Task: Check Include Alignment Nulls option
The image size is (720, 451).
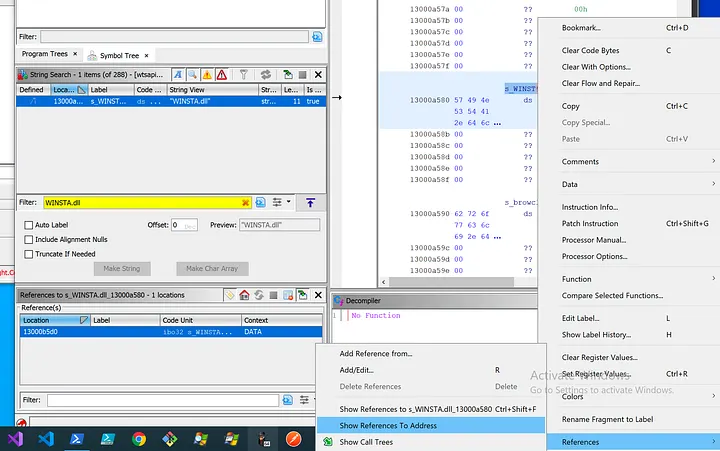Action: [29, 239]
